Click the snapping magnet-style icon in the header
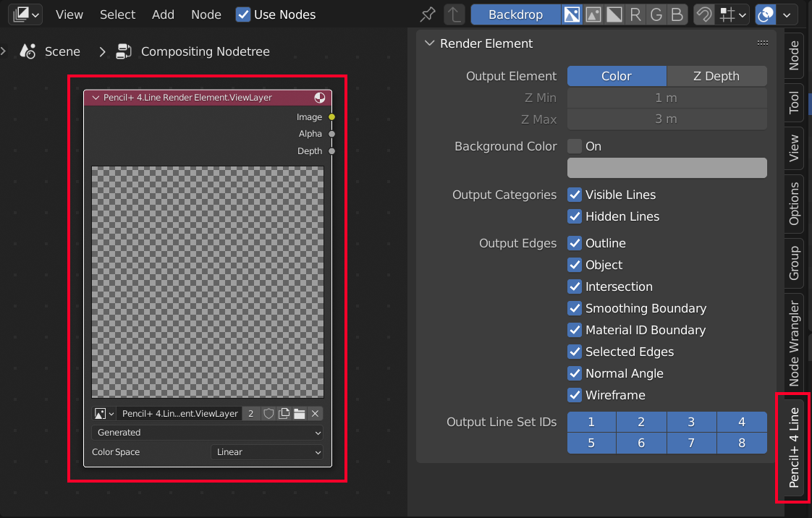The height and width of the screenshot is (518, 812). pyautogui.click(x=703, y=14)
